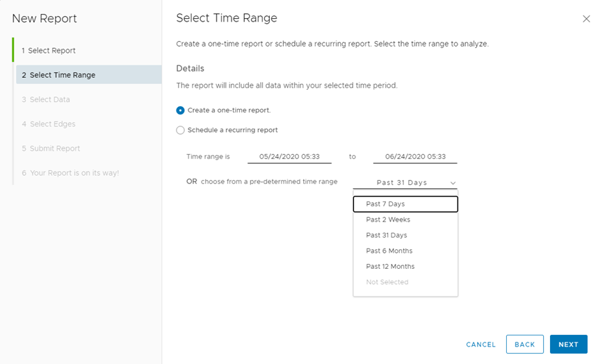Click the CANCEL link
Image resolution: width=598 pixels, height=364 pixels.
pyautogui.click(x=480, y=345)
